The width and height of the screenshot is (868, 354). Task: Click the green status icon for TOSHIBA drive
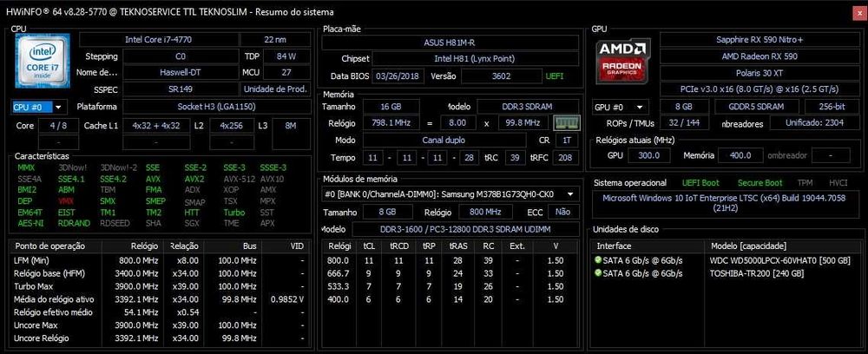[x=598, y=272]
